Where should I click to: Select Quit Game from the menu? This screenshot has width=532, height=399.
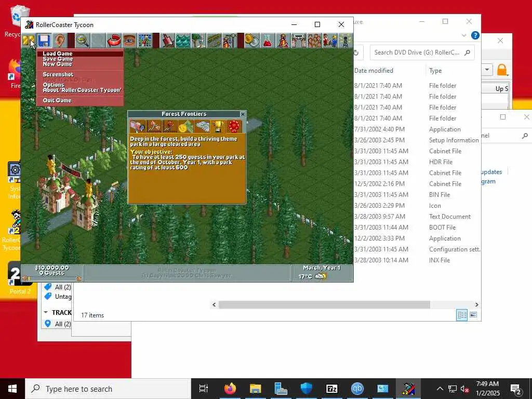80,100
